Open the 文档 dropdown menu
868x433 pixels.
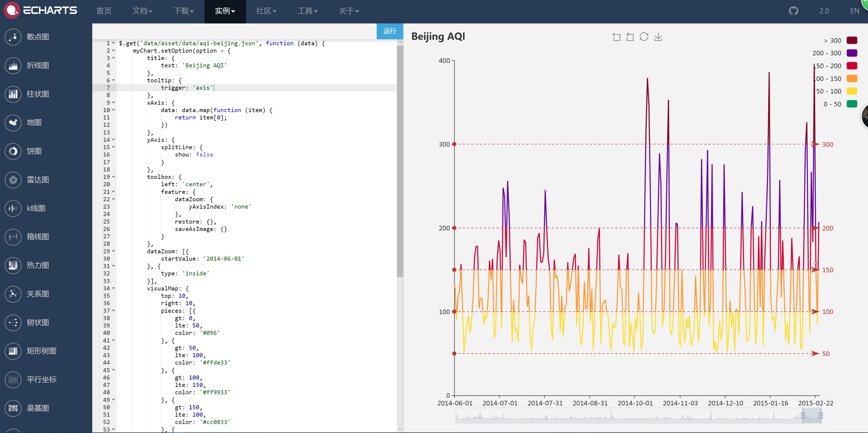[142, 11]
